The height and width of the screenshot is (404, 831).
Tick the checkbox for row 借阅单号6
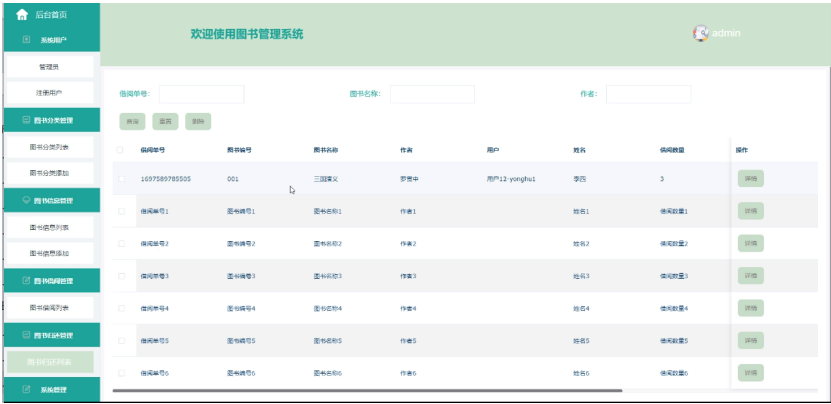[x=121, y=373]
